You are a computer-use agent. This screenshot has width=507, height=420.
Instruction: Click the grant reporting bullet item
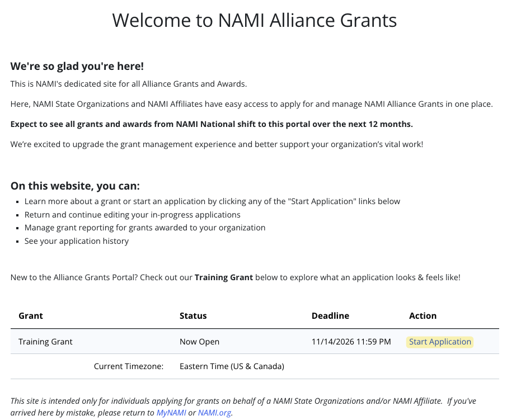pyautogui.click(x=144, y=228)
